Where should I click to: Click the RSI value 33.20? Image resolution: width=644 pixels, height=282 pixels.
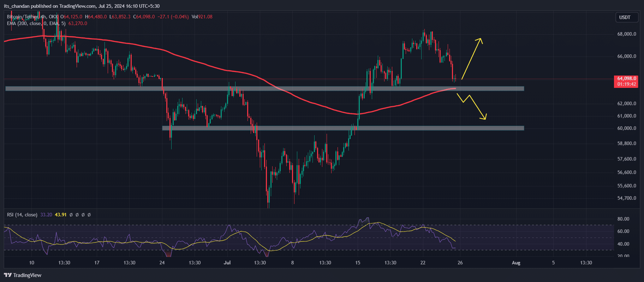(46, 215)
